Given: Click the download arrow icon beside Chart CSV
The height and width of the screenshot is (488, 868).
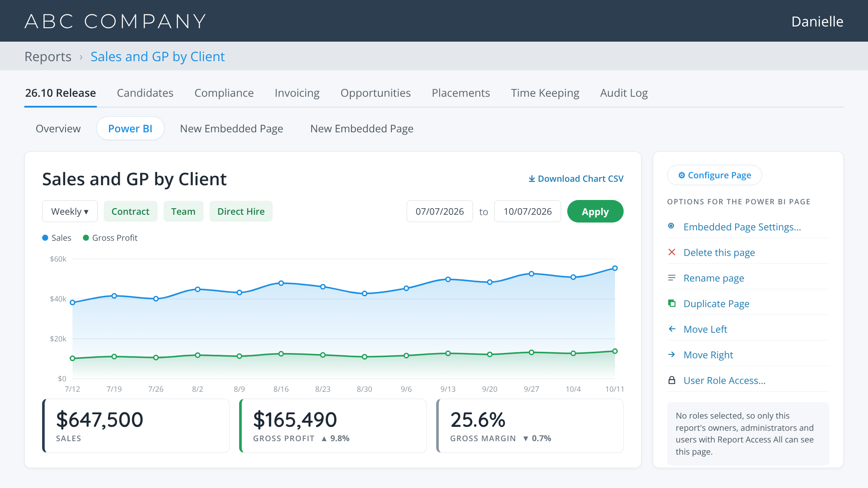Looking at the screenshot, I should click(532, 179).
